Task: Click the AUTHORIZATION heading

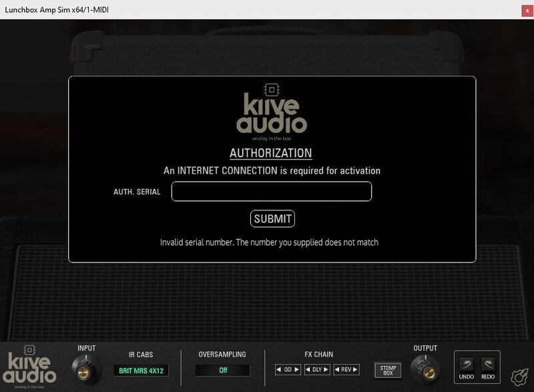Action: [x=271, y=153]
